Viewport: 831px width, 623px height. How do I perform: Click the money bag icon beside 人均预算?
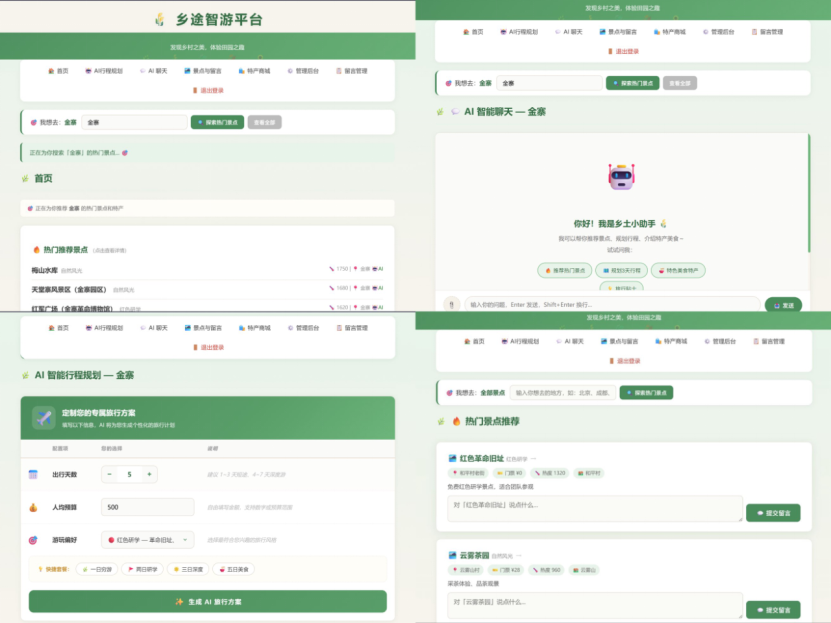(x=33, y=508)
